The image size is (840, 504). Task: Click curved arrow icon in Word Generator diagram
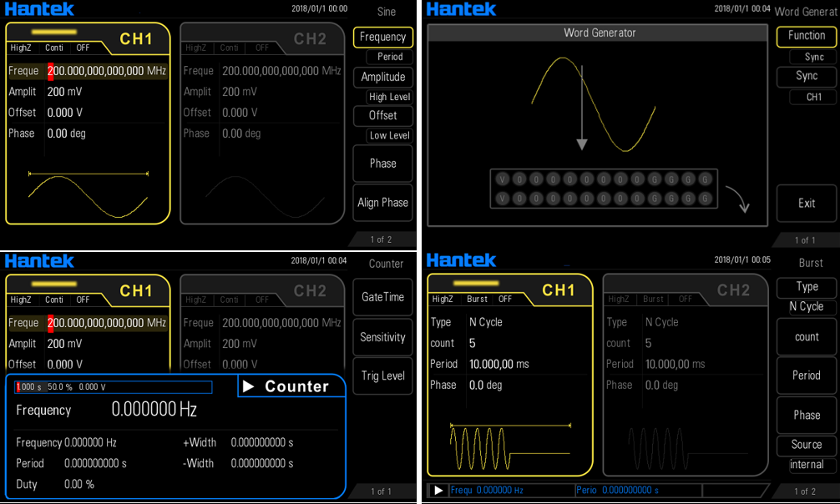point(737,199)
